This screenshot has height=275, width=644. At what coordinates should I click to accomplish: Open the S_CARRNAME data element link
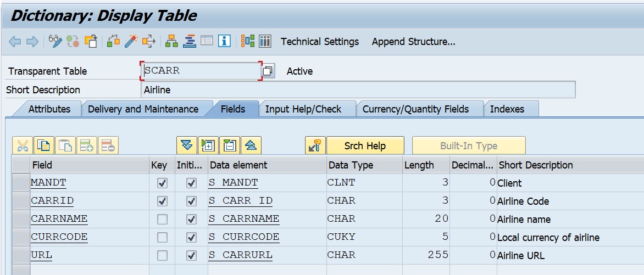pyautogui.click(x=244, y=219)
